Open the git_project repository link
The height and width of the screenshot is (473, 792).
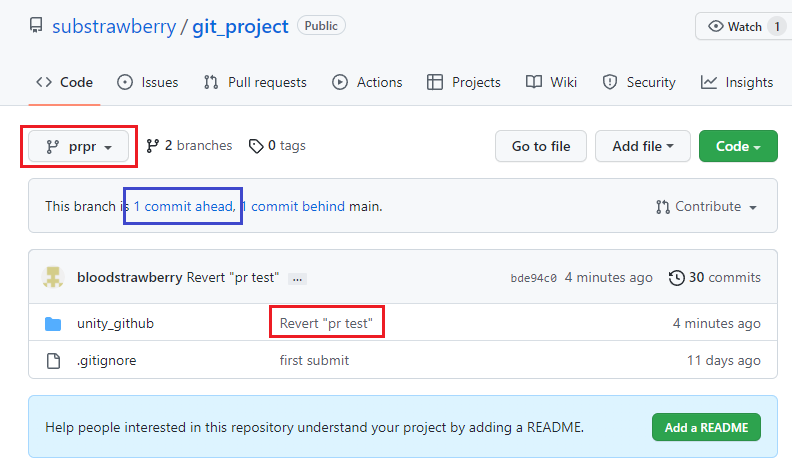tap(240, 26)
